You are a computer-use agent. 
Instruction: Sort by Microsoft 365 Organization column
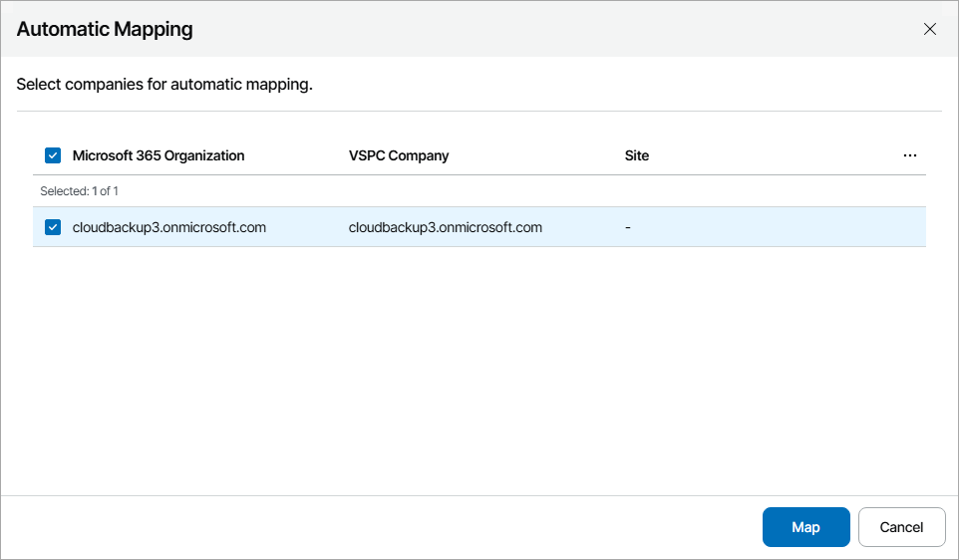point(159,155)
